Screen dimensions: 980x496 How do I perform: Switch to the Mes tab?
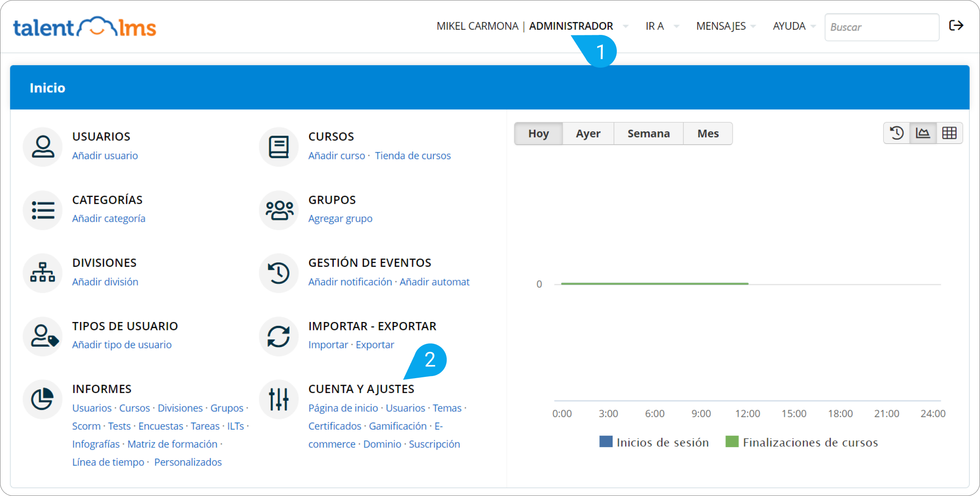(708, 134)
